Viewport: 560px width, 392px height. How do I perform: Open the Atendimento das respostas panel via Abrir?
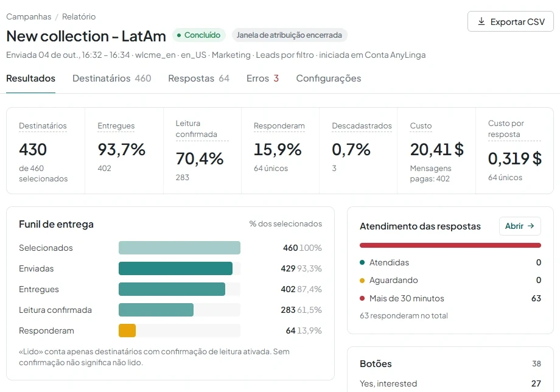[x=520, y=226]
